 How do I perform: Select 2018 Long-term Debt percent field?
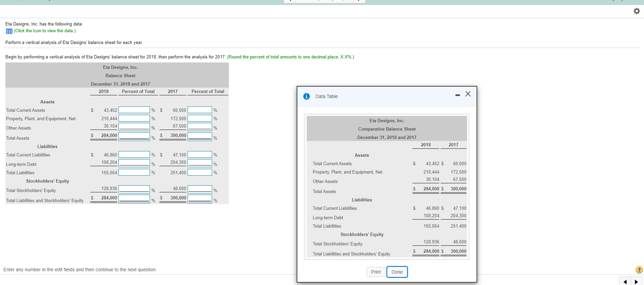point(134,163)
